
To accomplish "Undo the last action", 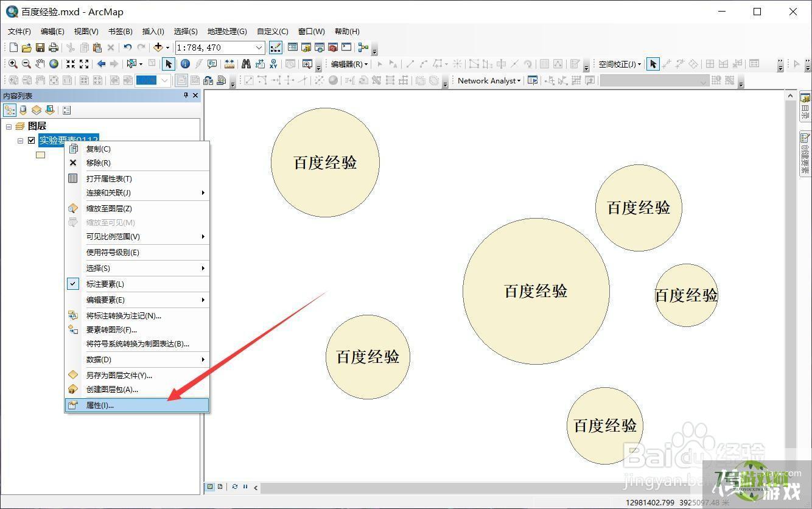I will pos(127,47).
